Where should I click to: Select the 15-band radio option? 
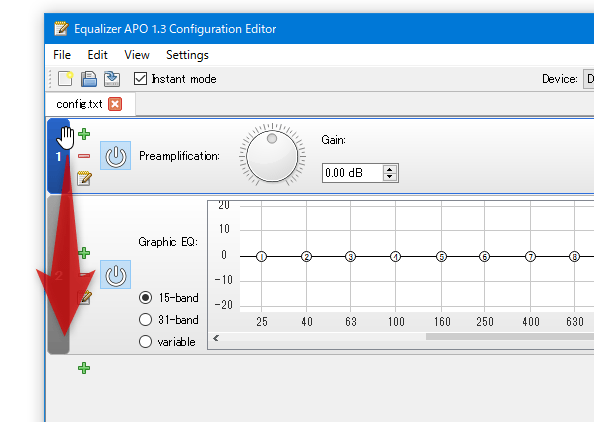click(x=145, y=297)
